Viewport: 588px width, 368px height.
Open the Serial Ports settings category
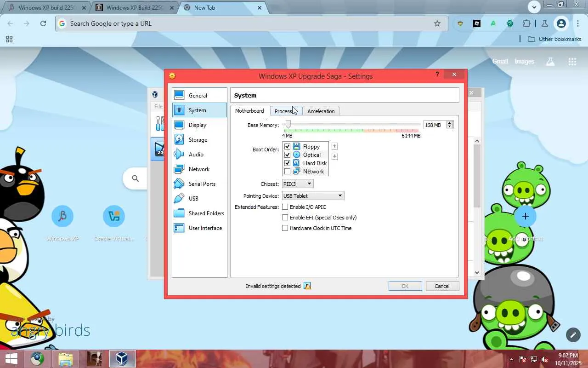199,184
